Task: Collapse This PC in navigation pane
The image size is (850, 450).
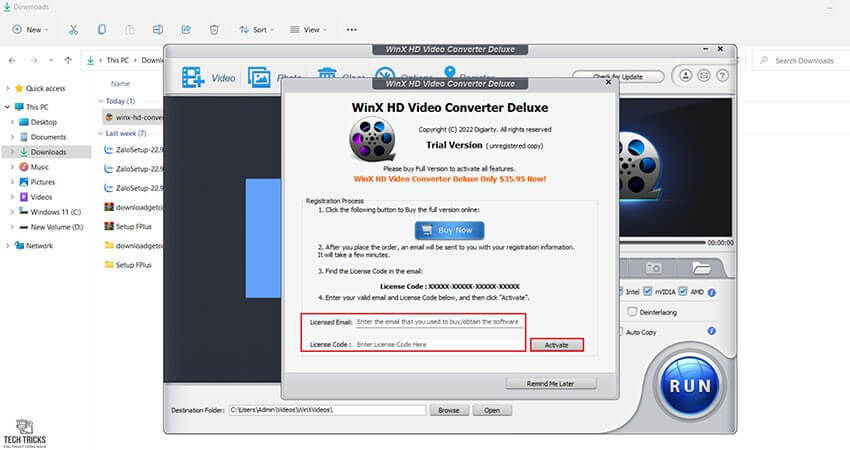Action: pyautogui.click(x=8, y=107)
